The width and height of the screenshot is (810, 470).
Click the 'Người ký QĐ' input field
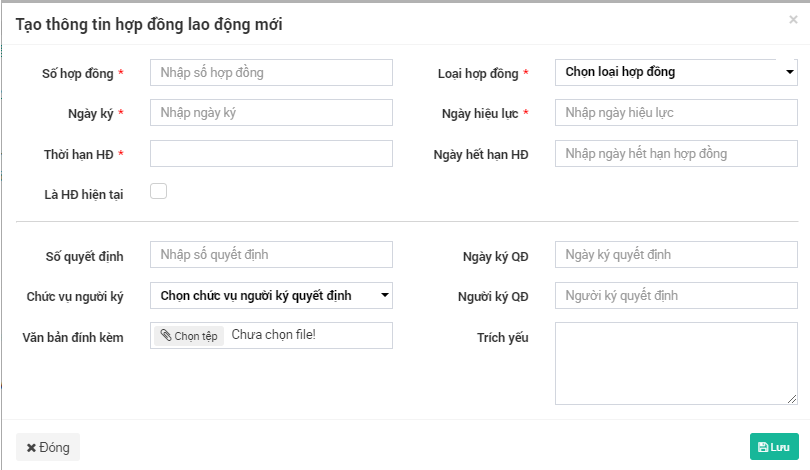tap(675, 295)
